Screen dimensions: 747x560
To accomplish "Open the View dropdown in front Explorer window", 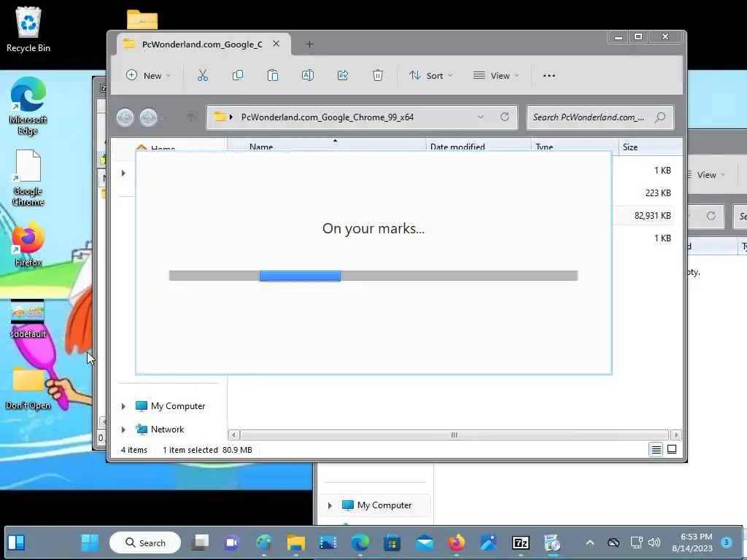I will click(496, 75).
